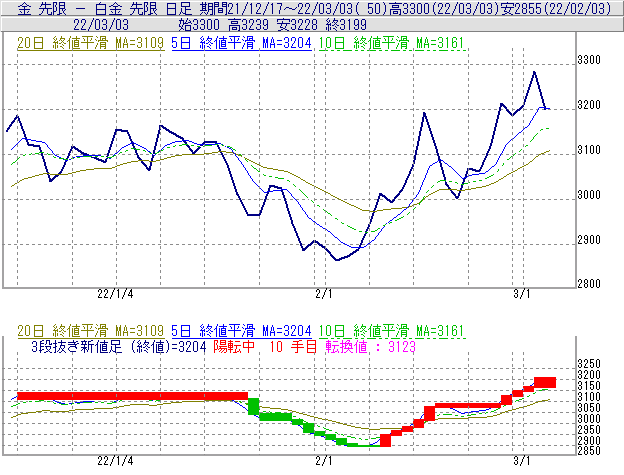The image size is (624, 475).
Task: Click the top chart title '金 先限 － 白金 先限 日足'
Action: (104, 8)
